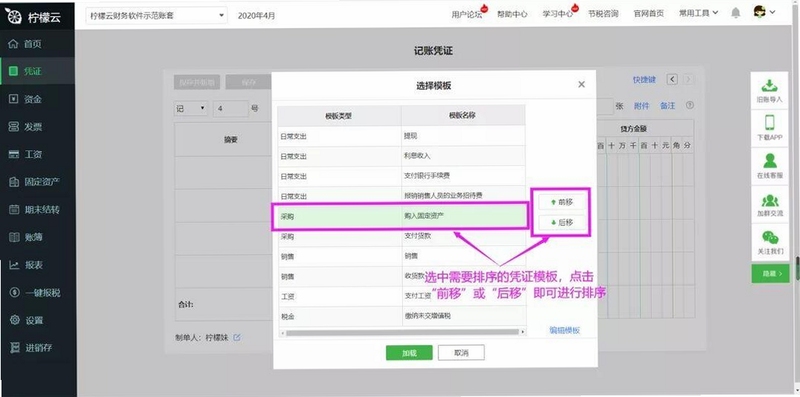Click the 模板类型 column header
The image size is (800, 397).
(339, 116)
